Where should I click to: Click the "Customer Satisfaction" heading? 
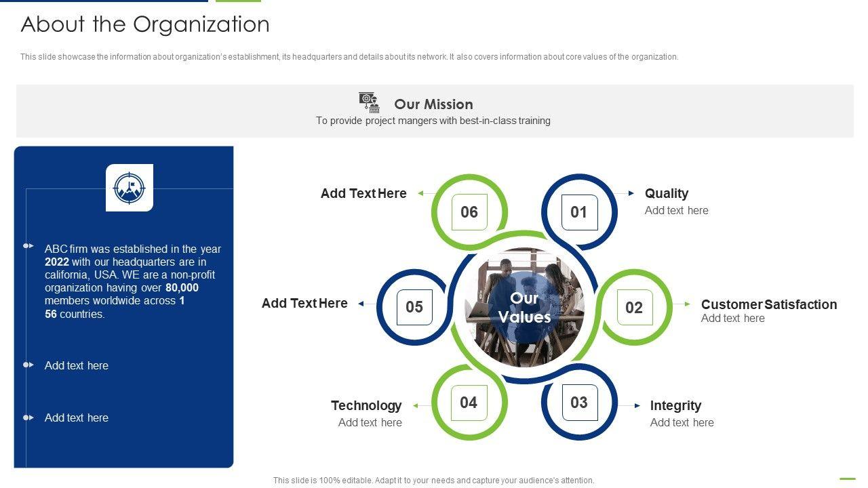click(x=769, y=304)
